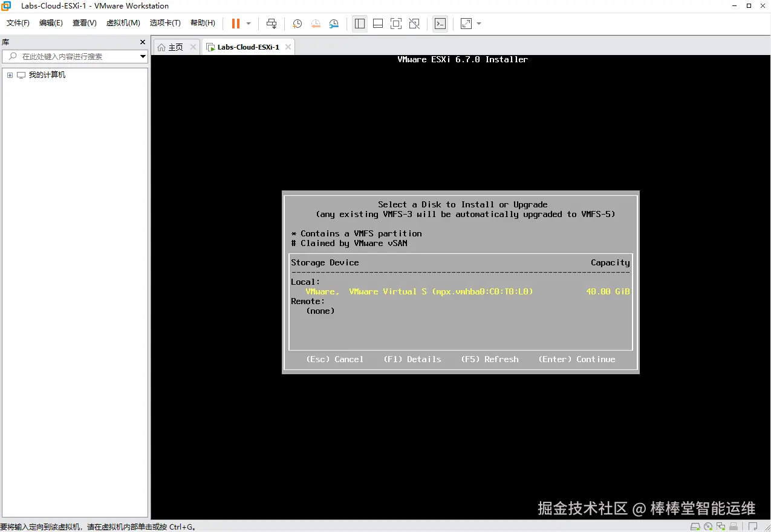The image size is (771, 532).
Task: Close the 库 library panel
Action: point(143,42)
